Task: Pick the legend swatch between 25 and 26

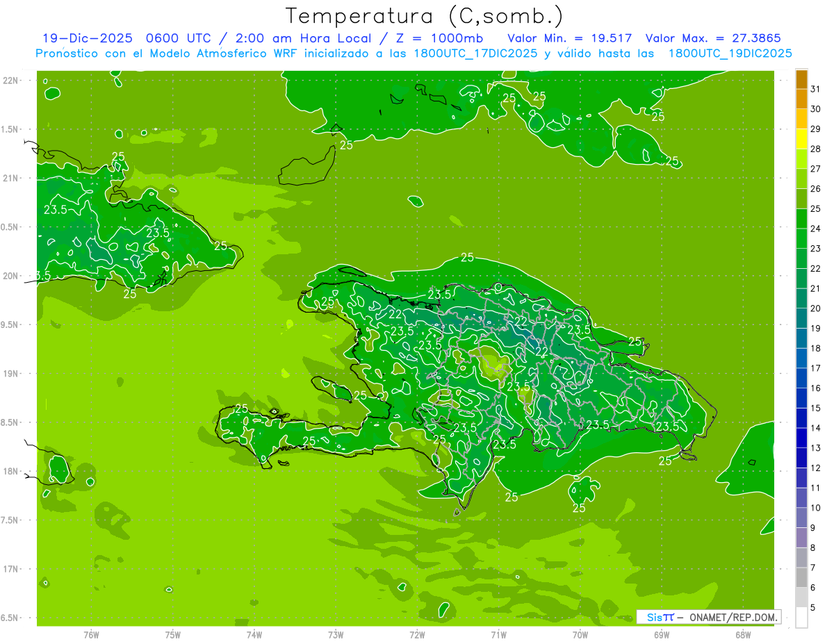Action: pos(802,199)
